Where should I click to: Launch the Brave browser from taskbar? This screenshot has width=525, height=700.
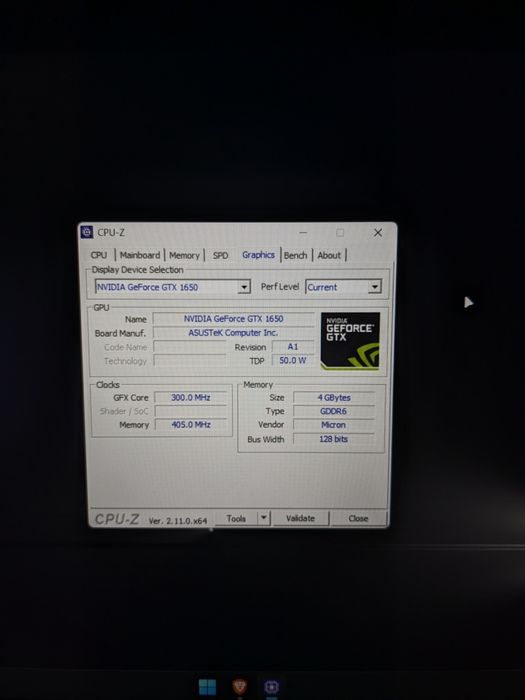(x=240, y=687)
